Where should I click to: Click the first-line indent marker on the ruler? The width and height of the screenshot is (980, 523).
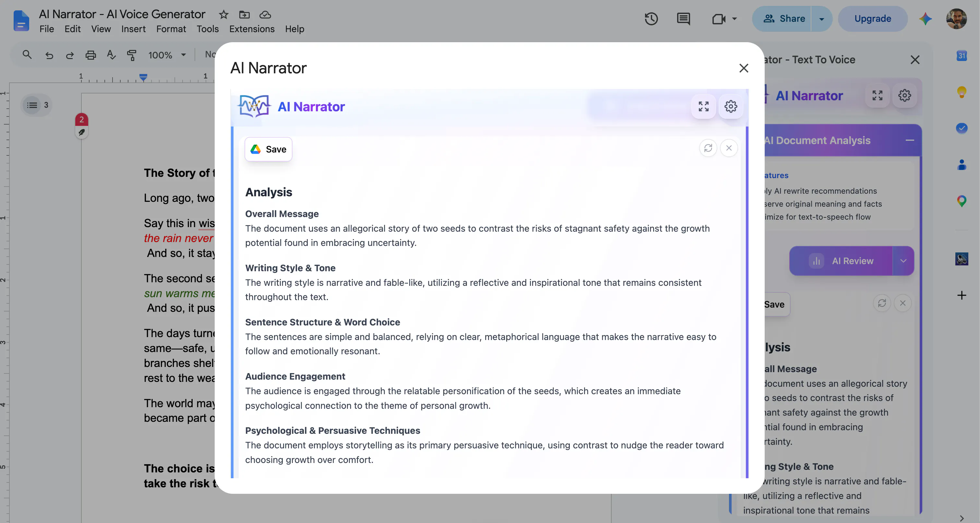(143, 76)
